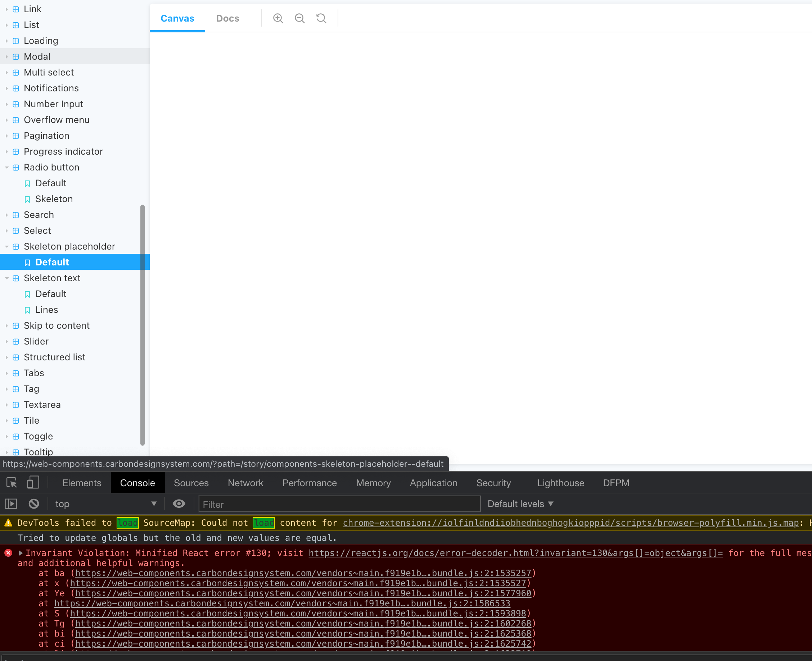Zoom in on the story canvas

278,18
